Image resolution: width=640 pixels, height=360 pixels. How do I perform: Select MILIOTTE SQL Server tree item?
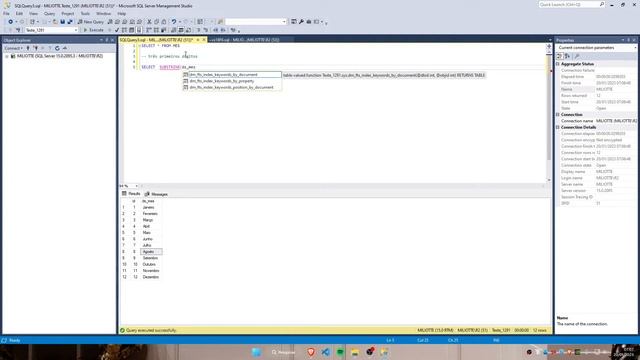[x=60, y=56]
